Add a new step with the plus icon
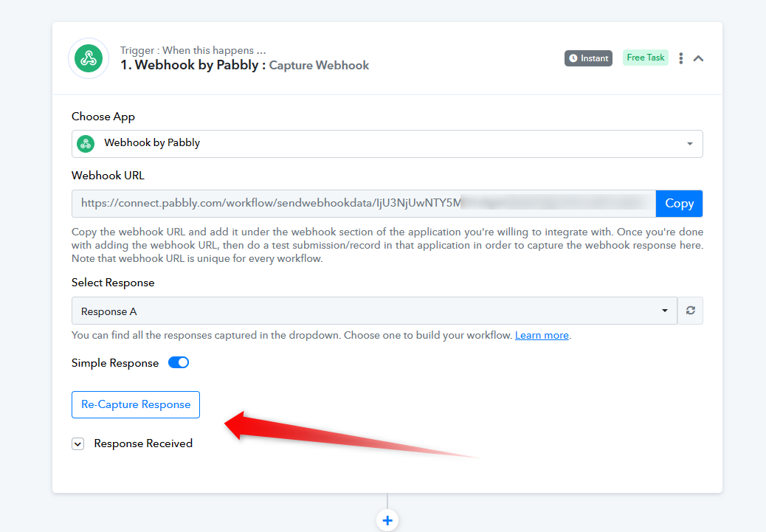766x532 pixels. click(387, 520)
